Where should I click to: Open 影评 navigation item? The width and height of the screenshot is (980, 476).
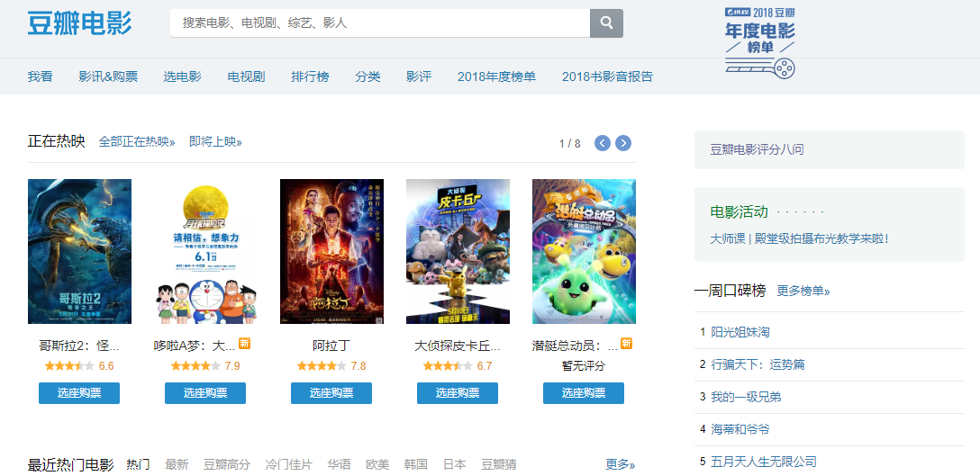point(419,76)
